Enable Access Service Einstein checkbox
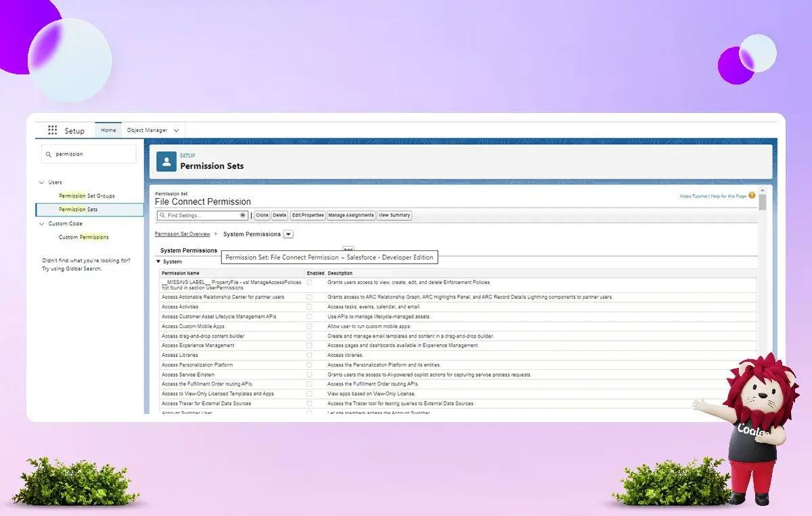The width and height of the screenshot is (812, 516). (309, 375)
